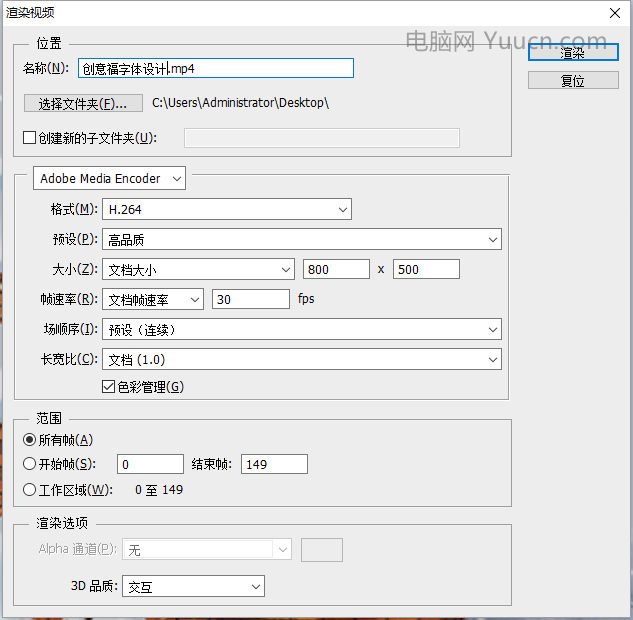This screenshot has width=633, height=620.
Task: Open the Adobe Media Encoder dropdown
Action: pos(109,178)
